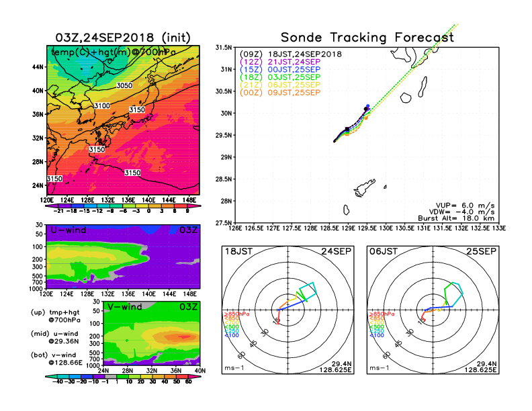532x411 pixels.
Task: Click the "V-wind" panel label
Action: pos(124,307)
